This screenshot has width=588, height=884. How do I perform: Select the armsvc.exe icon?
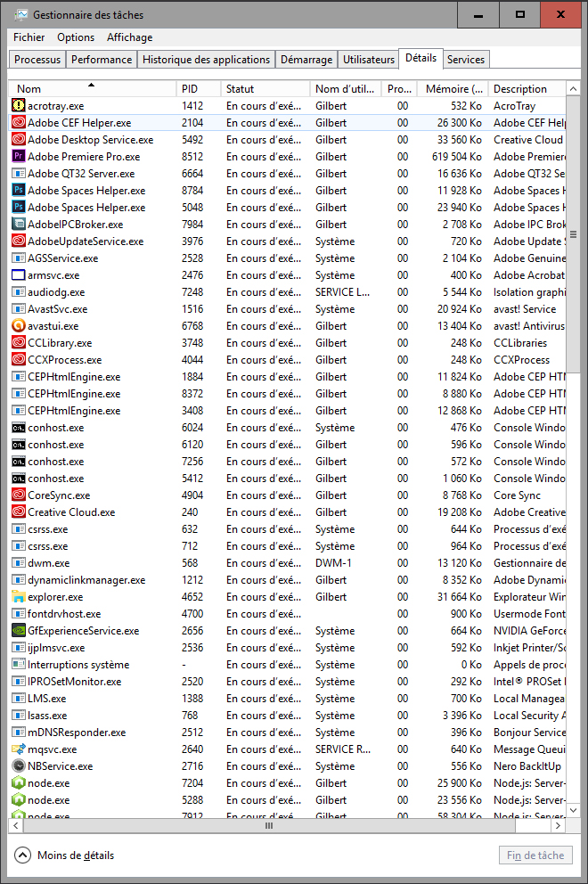tap(19, 275)
